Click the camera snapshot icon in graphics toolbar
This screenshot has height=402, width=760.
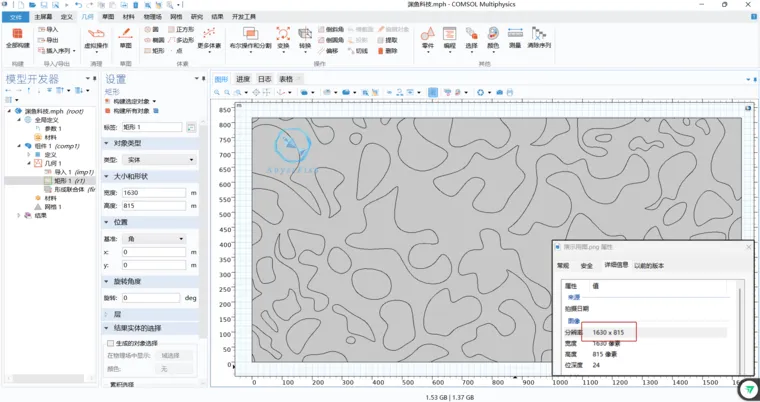coord(500,92)
